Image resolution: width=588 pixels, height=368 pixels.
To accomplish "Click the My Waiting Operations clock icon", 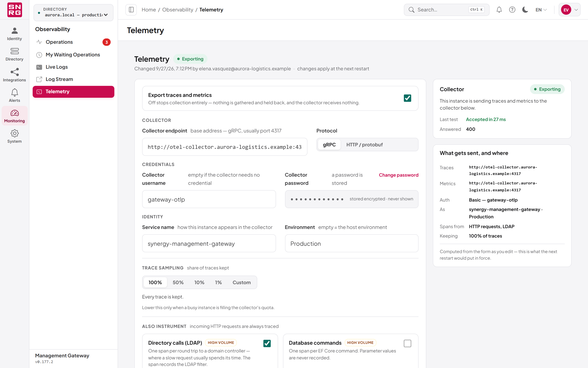I will click(39, 55).
